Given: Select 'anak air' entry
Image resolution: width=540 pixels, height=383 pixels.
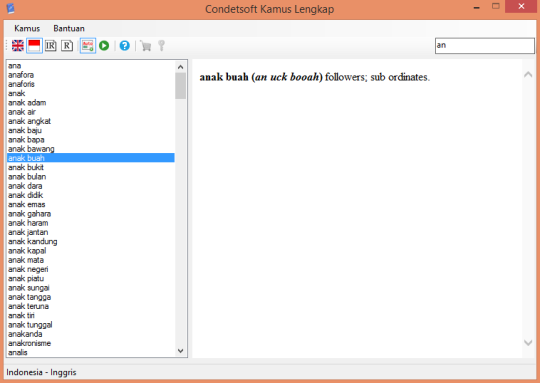Looking at the screenshot, I should [91, 112].
